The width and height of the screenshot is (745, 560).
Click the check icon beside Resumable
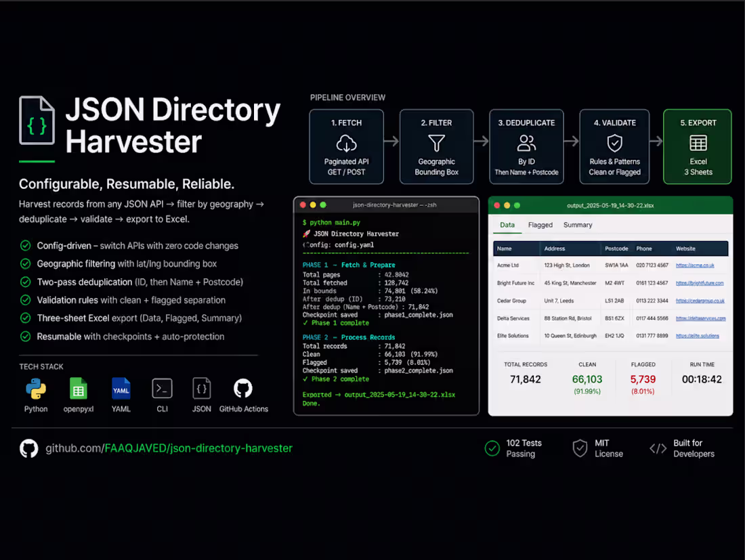click(x=26, y=337)
